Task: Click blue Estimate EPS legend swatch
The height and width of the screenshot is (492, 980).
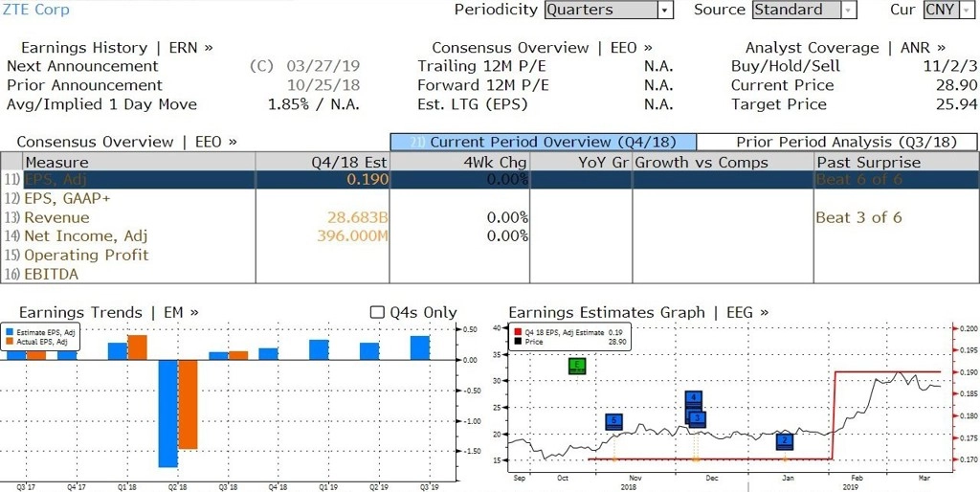Action: click(x=10, y=332)
